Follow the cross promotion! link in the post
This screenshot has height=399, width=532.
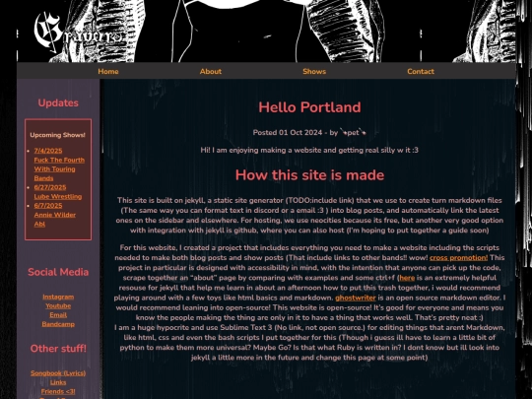pyautogui.click(x=458, y=257)
